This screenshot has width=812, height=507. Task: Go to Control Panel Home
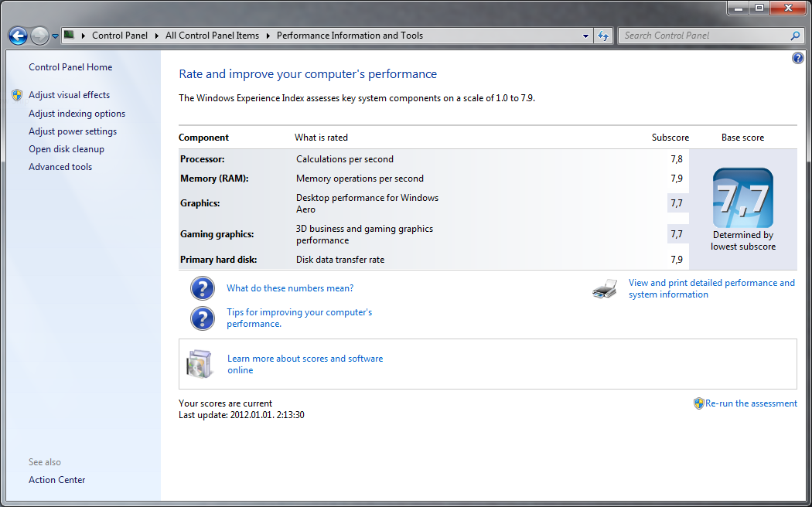(x=70, y=67)
